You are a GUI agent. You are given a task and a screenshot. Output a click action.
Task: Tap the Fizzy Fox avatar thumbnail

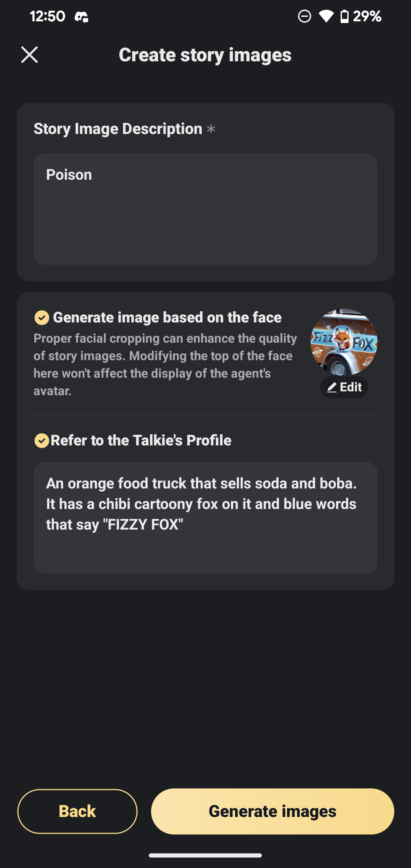tap(344, 342)
